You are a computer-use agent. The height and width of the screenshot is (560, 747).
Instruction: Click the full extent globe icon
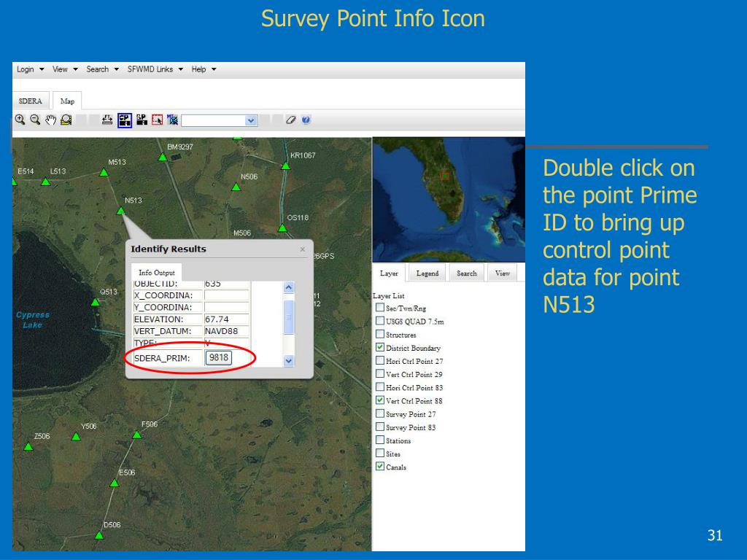[66, 120]
